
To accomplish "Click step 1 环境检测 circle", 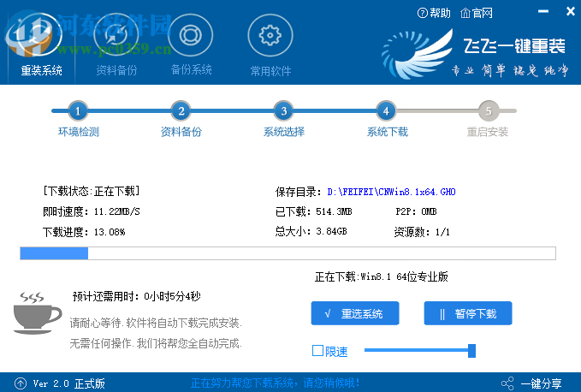I will coord(78,110).
